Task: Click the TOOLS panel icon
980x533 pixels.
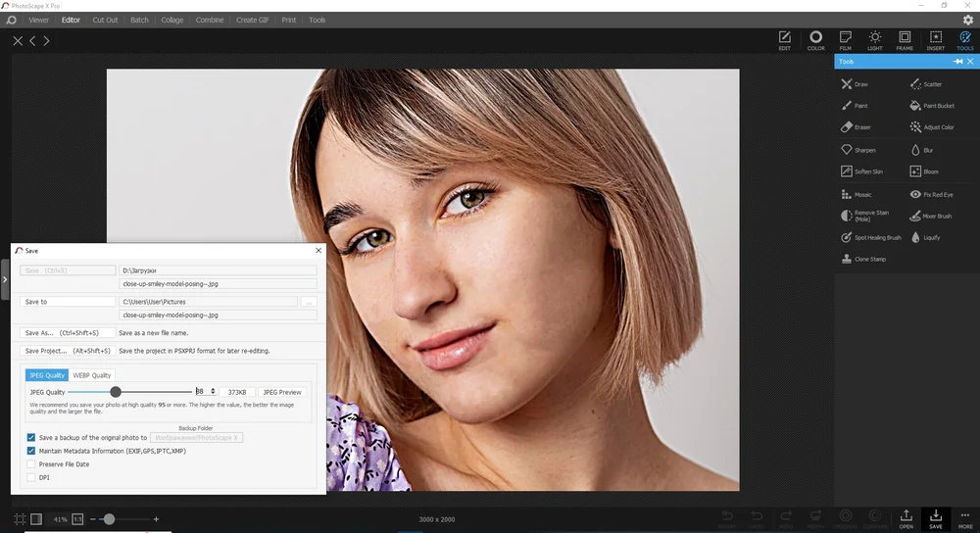Action: 965,40
